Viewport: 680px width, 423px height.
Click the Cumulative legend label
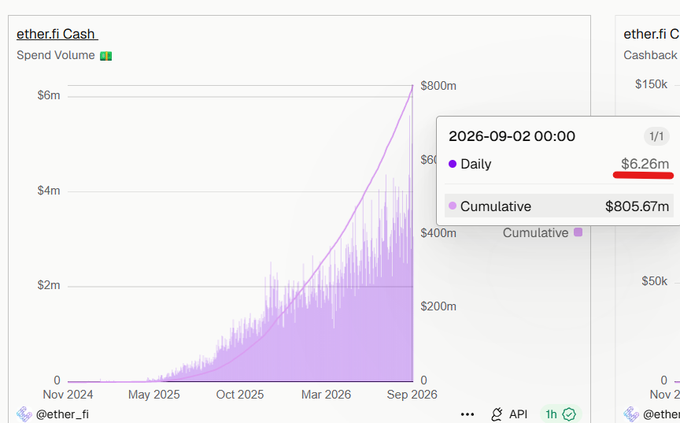pos(535,233)
